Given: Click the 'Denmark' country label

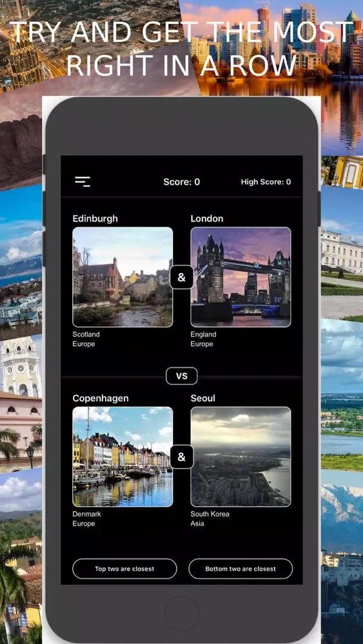Looking at the screenshot, I should point(86,514).
